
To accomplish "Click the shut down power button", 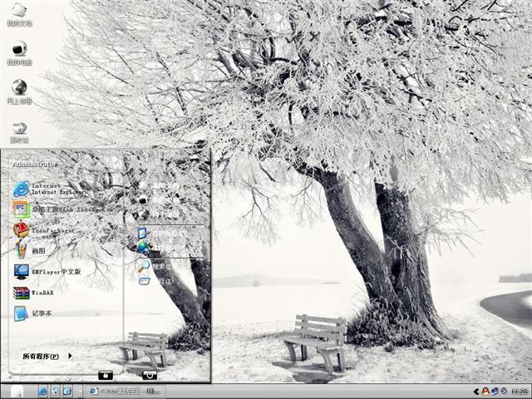I will point(150,375).
